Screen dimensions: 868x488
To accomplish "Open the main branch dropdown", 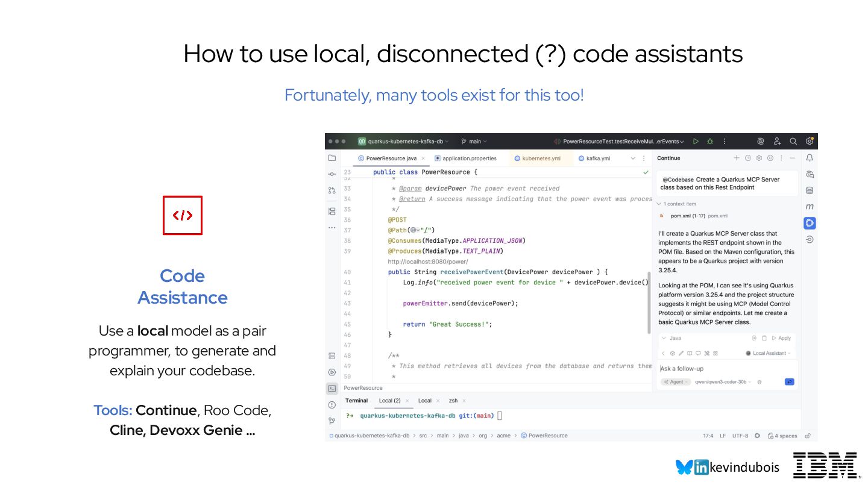I will coord(474,142).
